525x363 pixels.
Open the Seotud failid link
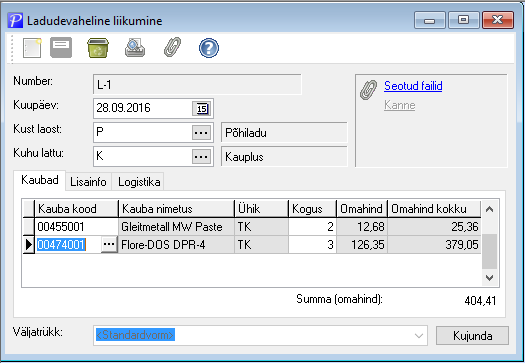point(413,86)
